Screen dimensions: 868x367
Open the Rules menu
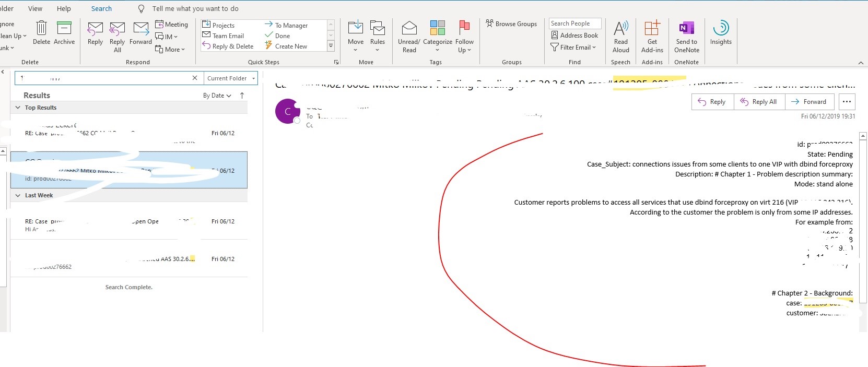click(x=378, y=37)
